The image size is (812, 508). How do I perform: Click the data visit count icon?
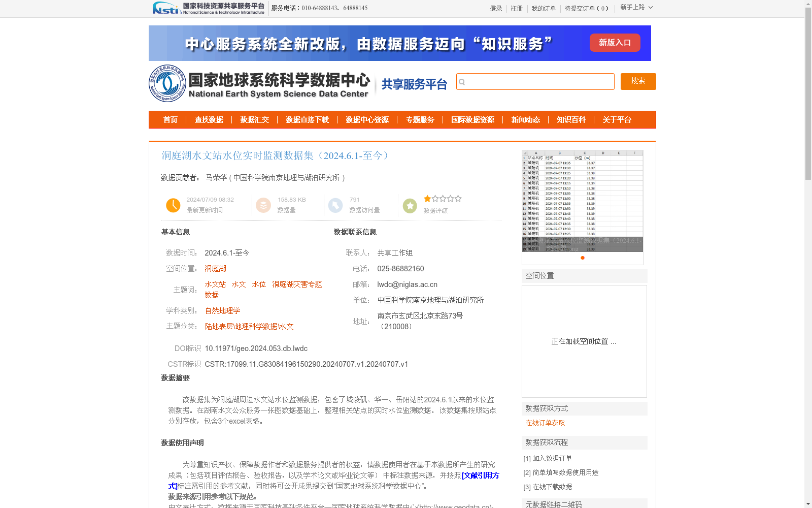click(335, 205)
